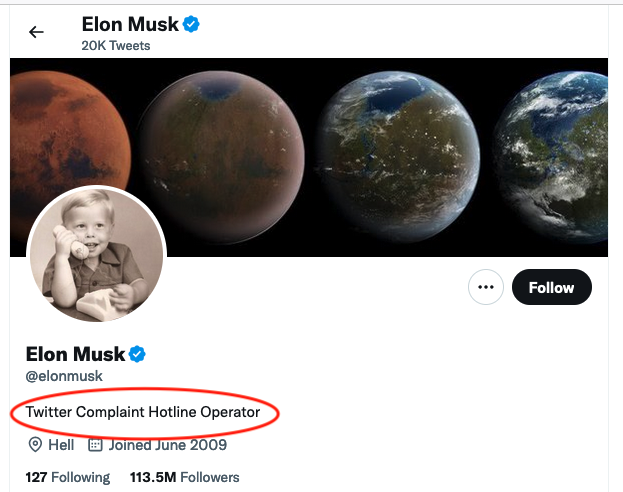623x492 pixels.
Task: Click the 20K Tweets count
Action: pos(117,46)
